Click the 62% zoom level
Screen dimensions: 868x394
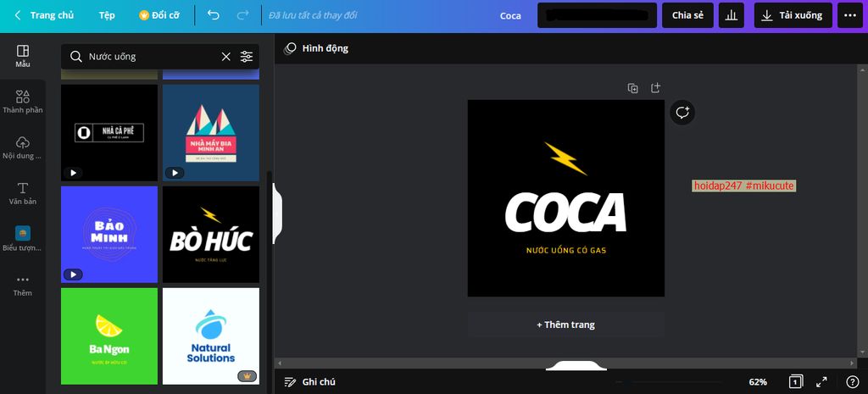pyautogui.click(x=758, y=382)
